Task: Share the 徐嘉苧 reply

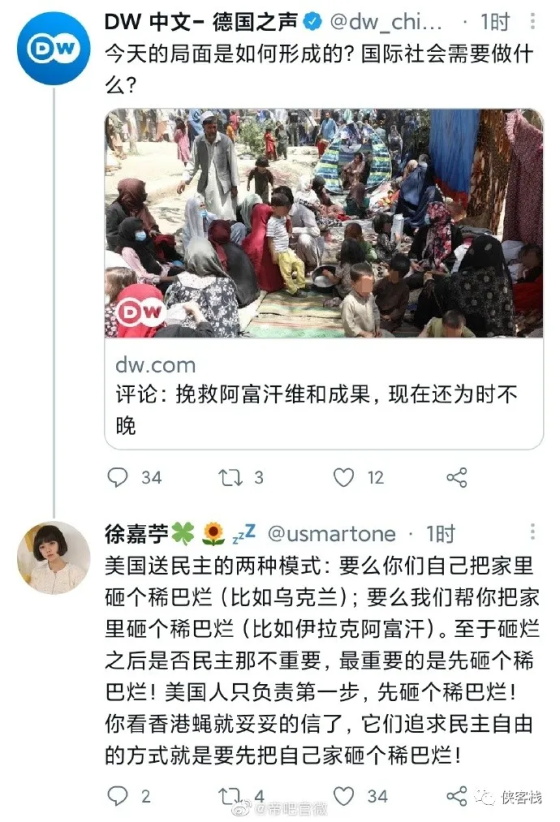Action: click(457, 796)
